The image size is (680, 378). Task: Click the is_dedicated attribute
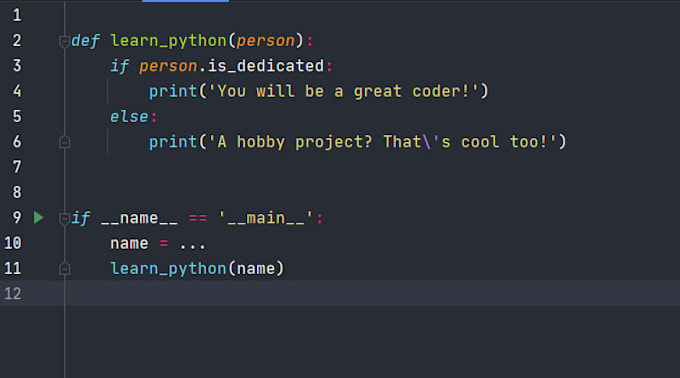(266, 66)
